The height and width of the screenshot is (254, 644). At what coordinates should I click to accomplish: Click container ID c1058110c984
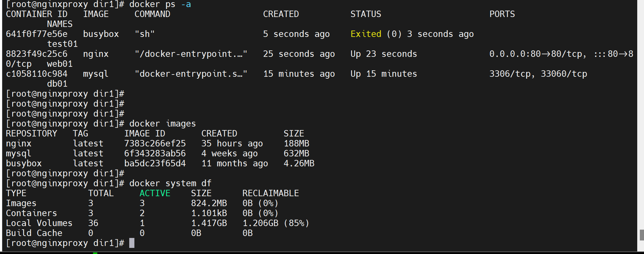point(37,74)
